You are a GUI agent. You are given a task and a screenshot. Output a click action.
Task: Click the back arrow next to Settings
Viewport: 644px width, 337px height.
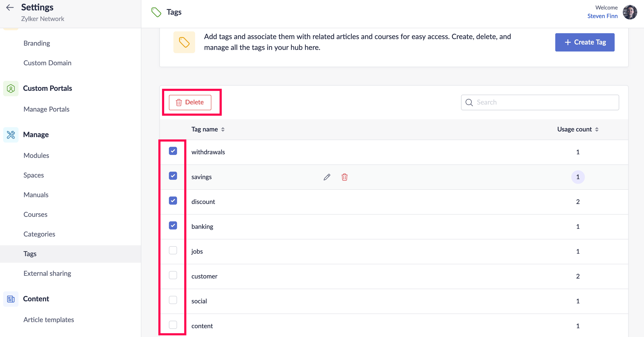coord(10,7)
